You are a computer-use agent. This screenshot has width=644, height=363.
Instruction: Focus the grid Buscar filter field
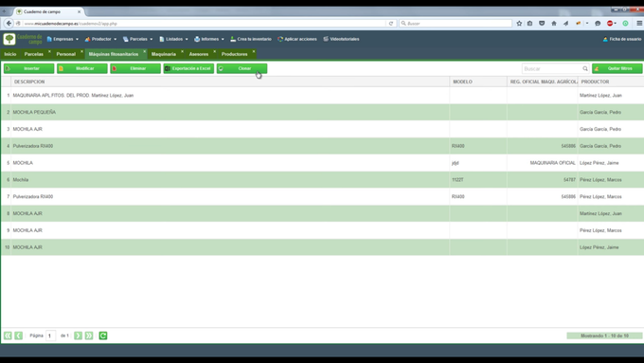(x=551, y=68)
